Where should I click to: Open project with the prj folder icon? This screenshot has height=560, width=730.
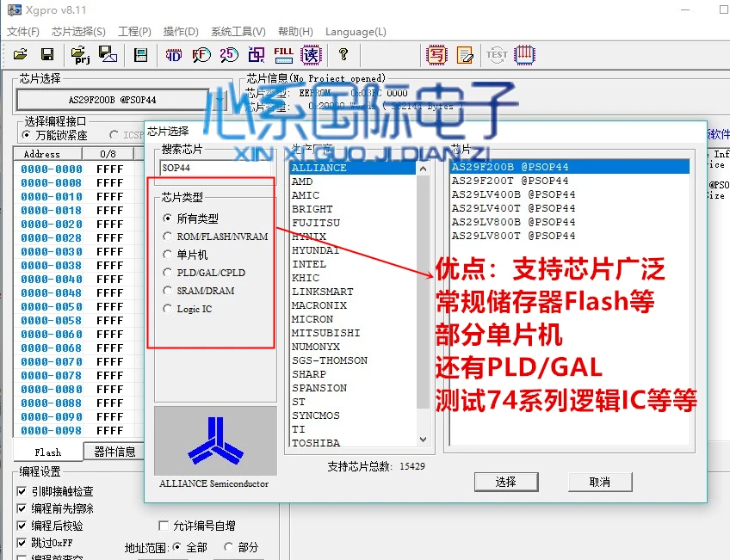click(80, 54)
